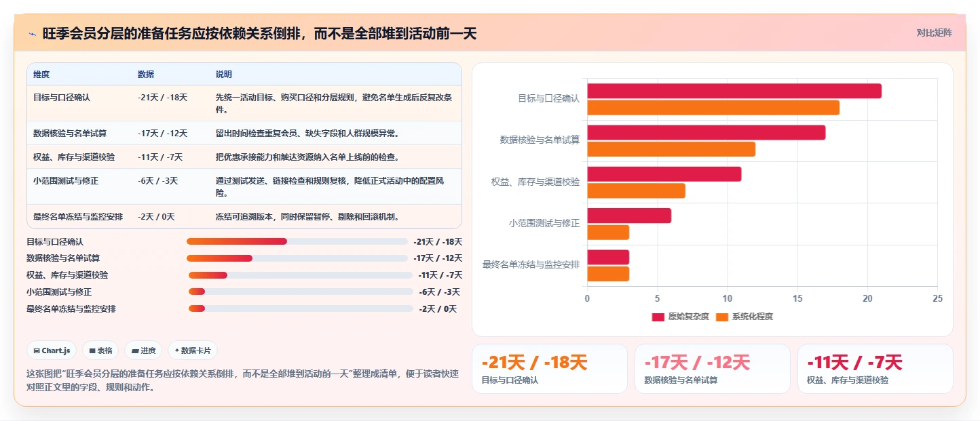The image size is (980, 421).
Task: Select the 数据卡片 tag chip
Action: pos(193,350)
